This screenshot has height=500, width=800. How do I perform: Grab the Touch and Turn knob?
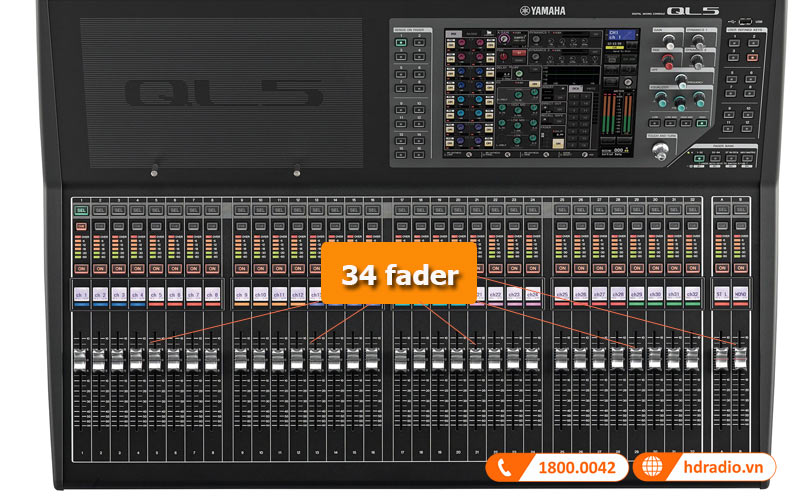click(660, 151)
